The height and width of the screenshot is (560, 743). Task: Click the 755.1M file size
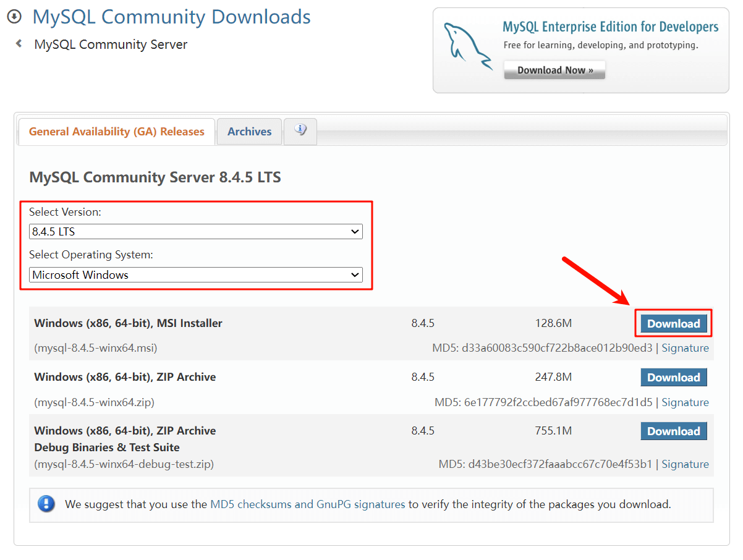coord(553,431)
